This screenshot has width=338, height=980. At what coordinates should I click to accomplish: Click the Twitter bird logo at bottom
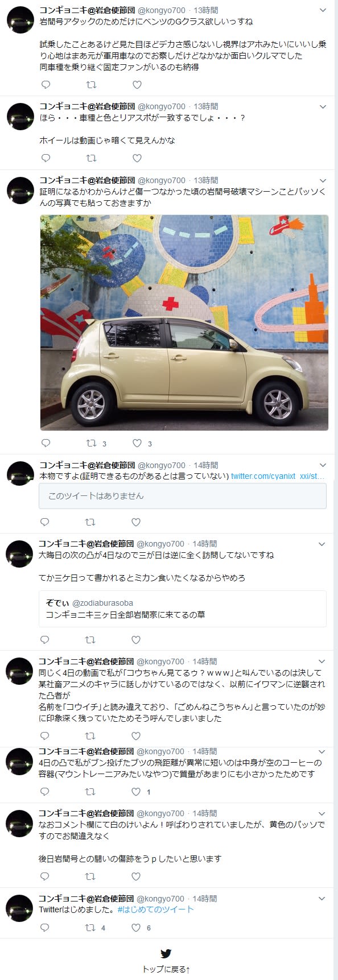point(166,954)
